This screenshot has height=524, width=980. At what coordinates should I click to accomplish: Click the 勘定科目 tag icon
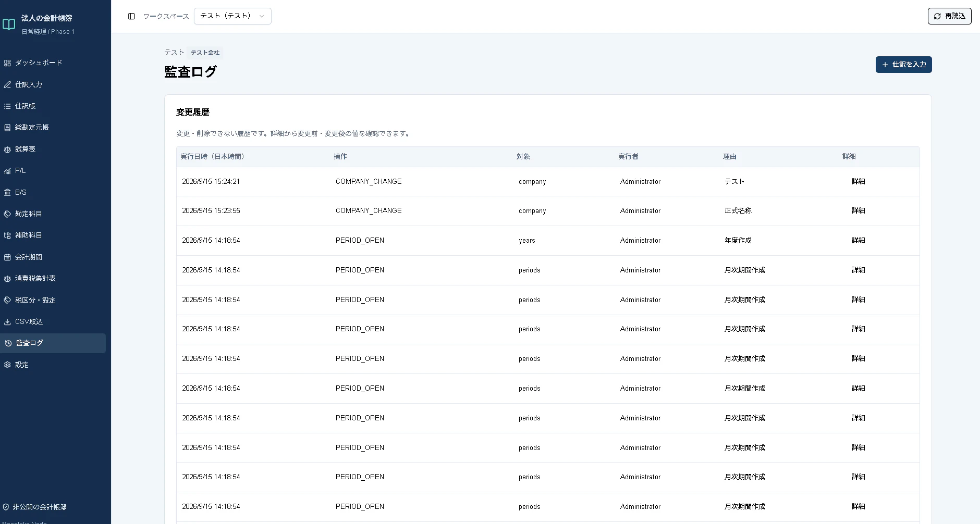(7, 214)
